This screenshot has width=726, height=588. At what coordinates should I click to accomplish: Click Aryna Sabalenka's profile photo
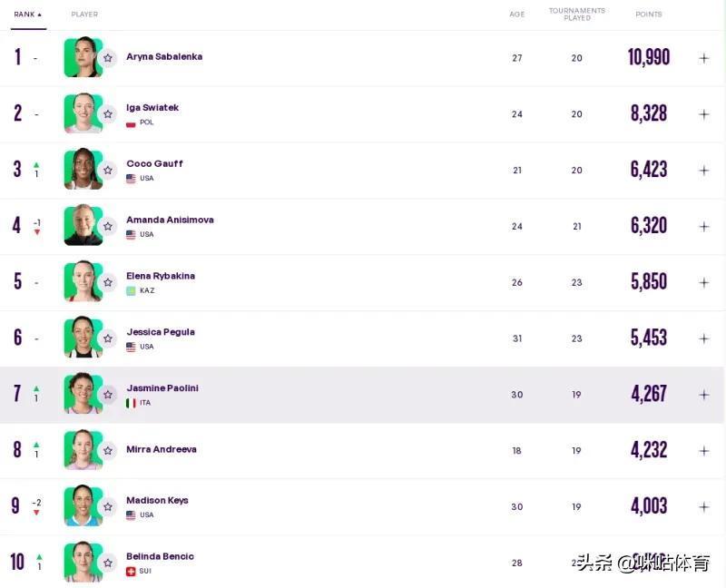tap(82, 58)
